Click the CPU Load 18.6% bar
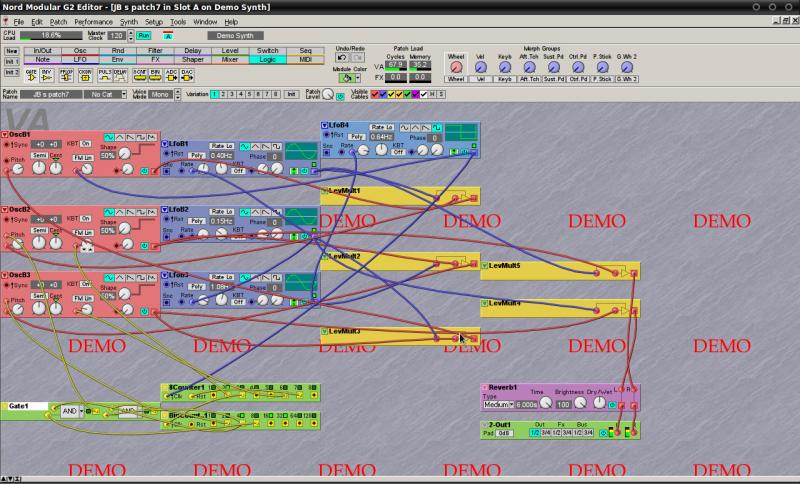 pyautogui.click(x=51, y=35)
